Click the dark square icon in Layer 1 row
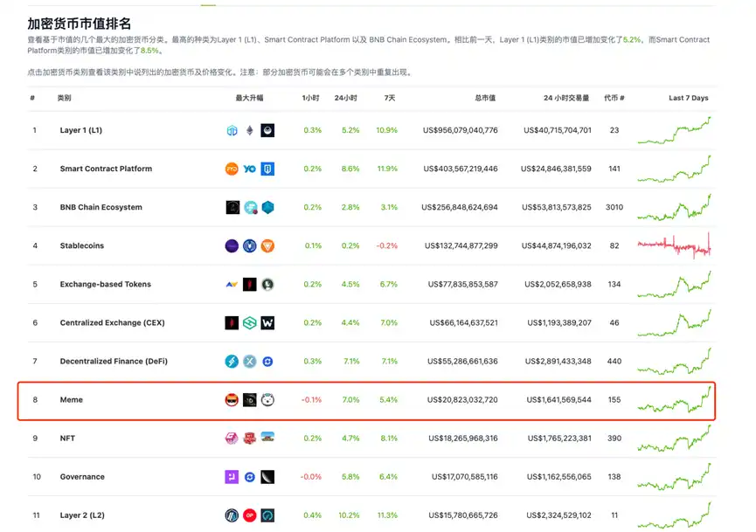This screenshot has width=756, height=532. pos(267,130)
